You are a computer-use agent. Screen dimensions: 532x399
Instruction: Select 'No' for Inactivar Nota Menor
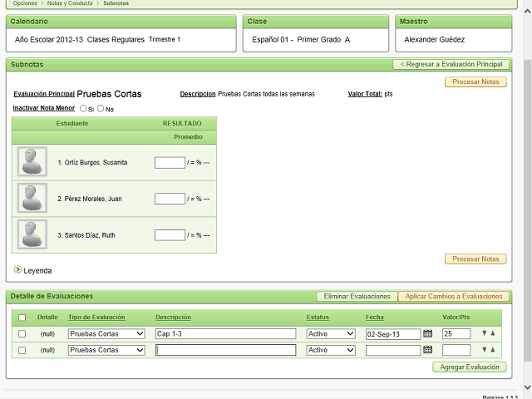101,108
